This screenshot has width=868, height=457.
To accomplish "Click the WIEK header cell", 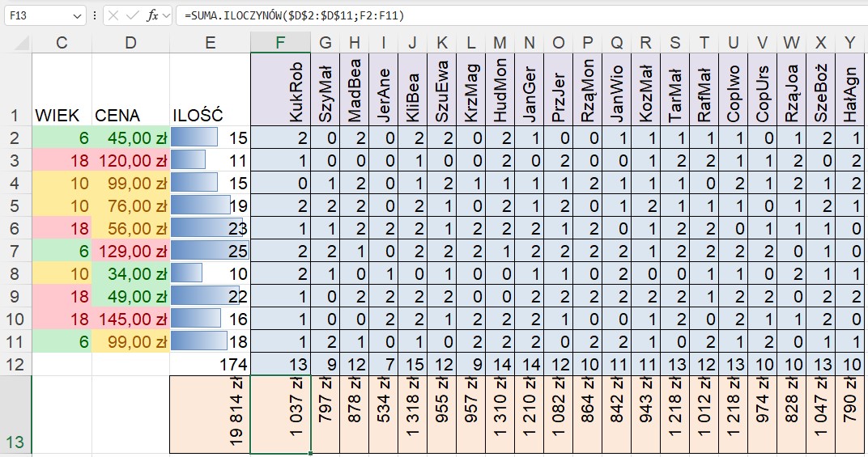I will coord(62,116).
